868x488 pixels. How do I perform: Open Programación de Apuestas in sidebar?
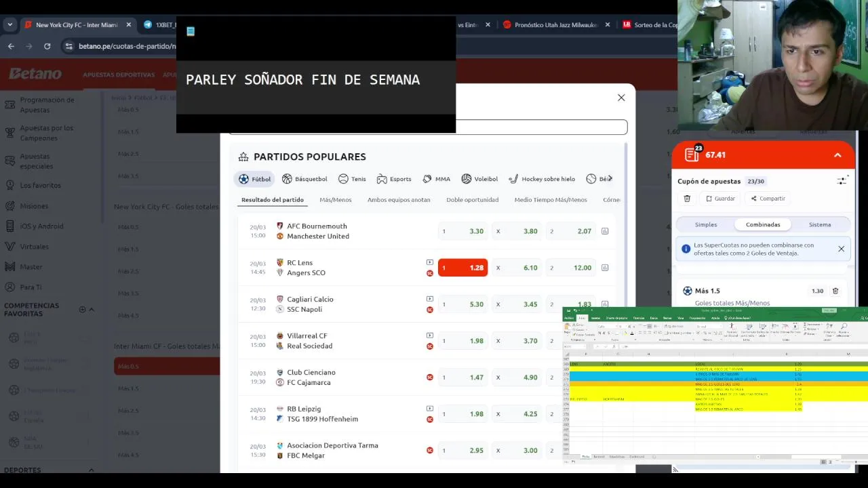tap(47, 104)
